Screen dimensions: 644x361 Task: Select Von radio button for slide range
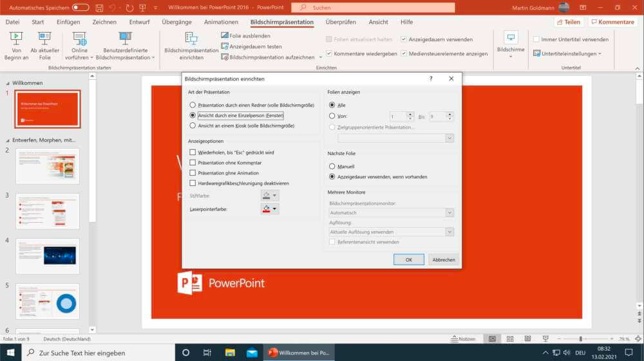pos(332,116)
